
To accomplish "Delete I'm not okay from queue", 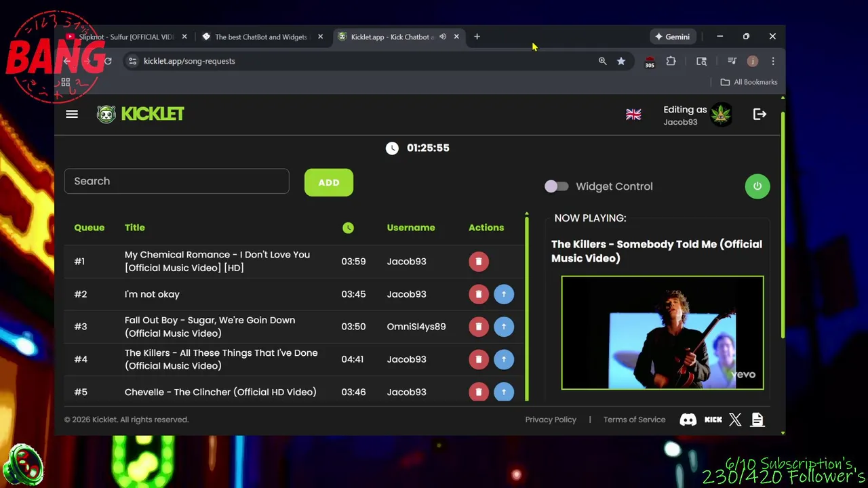I will pyautogui.click(x=479, y=294).
